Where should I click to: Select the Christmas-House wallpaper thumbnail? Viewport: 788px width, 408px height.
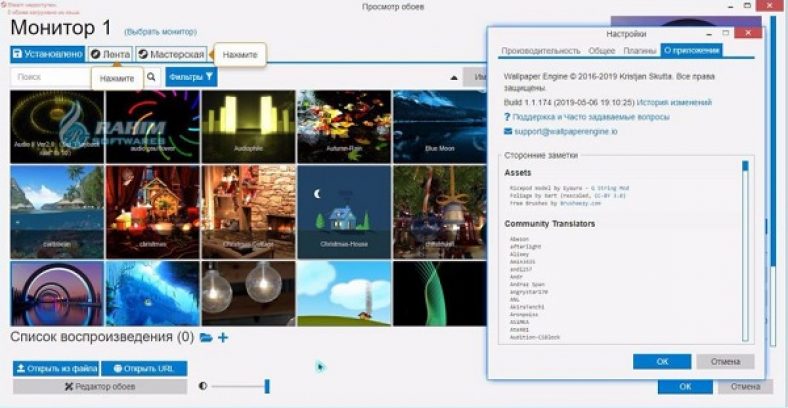(344, 212)
